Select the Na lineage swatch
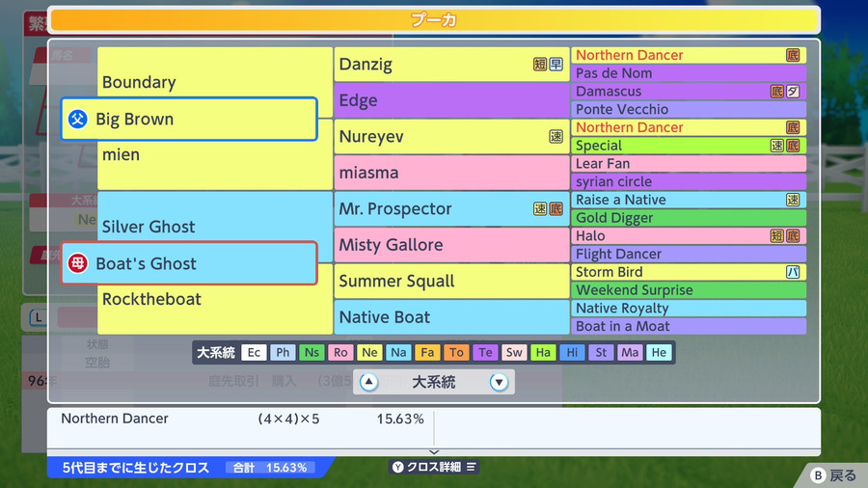Screen dimensions: 868x488 398,352
